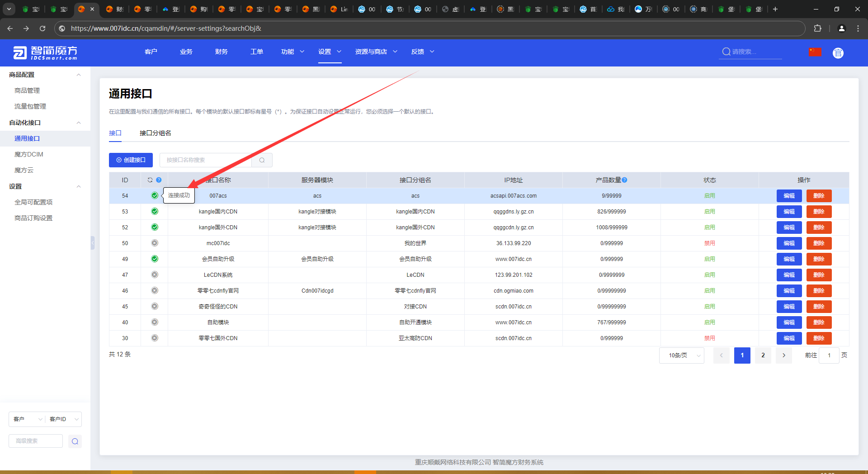The width and height of the screenshot is (868, 474).
Task: Open the 10条/页 page size dropdown
Action: [x=682, y=355]
